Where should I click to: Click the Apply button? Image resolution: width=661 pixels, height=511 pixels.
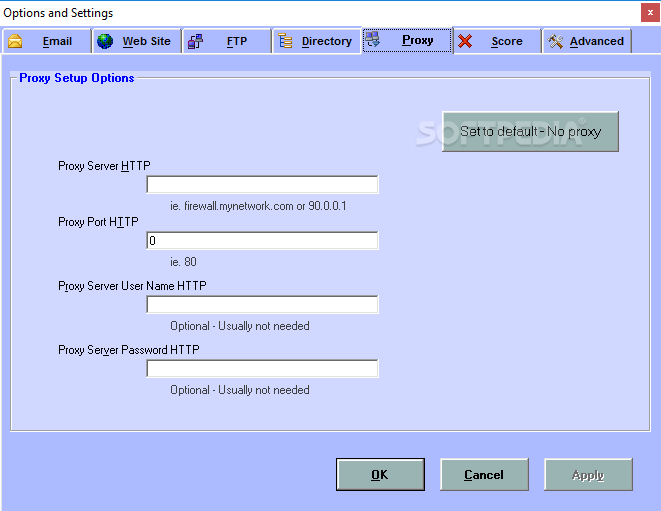tap(588, 475)
